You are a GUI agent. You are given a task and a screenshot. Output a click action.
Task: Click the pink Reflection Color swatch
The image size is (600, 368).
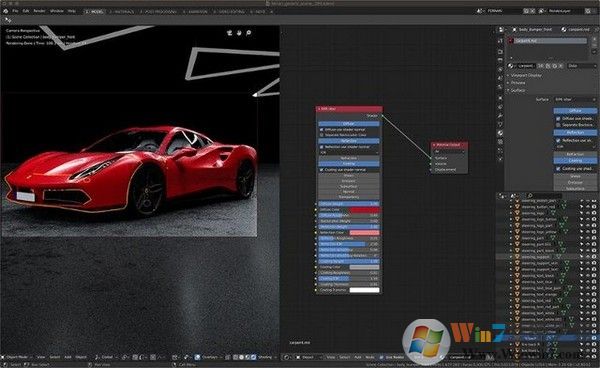365,233
